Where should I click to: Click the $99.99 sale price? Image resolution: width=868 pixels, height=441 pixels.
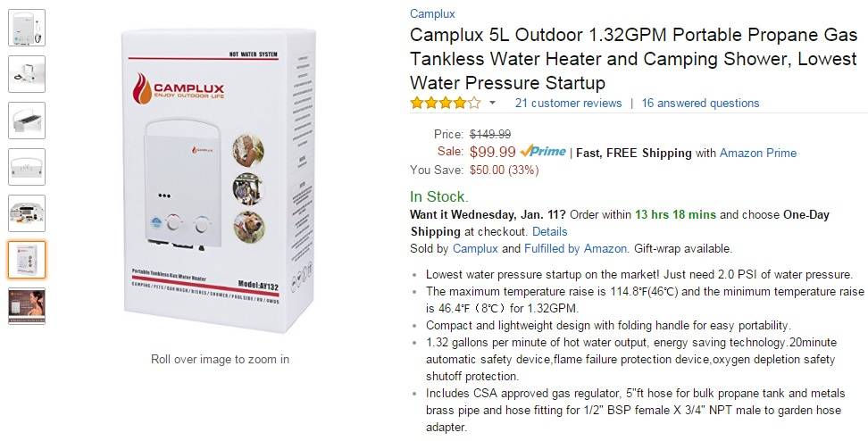(x=493, y=152)
